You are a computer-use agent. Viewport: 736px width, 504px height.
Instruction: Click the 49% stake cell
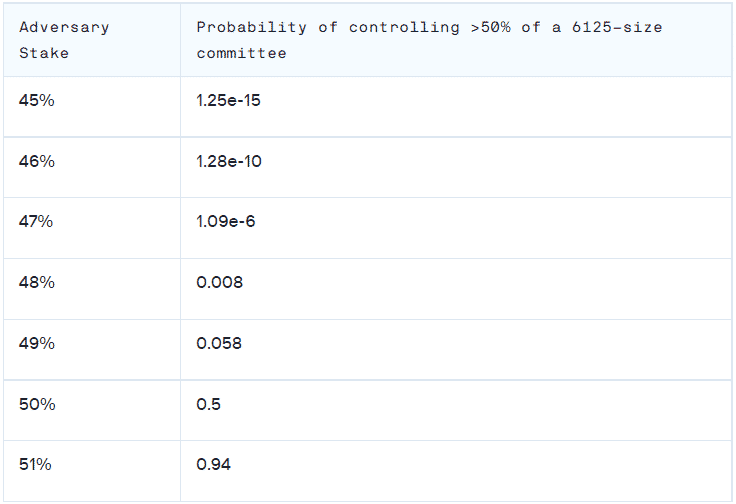[x=92, y=350]
